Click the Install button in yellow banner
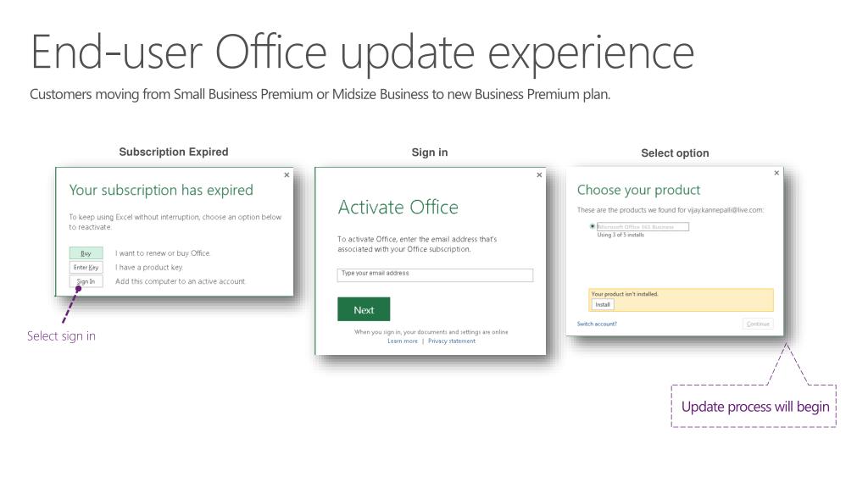 pos(603,305)
